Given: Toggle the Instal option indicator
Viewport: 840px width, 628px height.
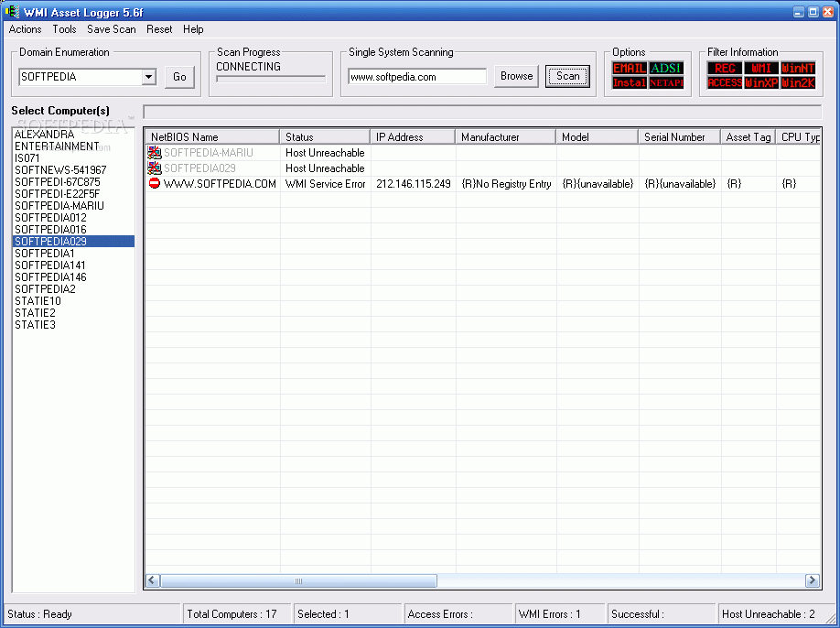Looking at the screenshot, I should [x=629, y=82].
